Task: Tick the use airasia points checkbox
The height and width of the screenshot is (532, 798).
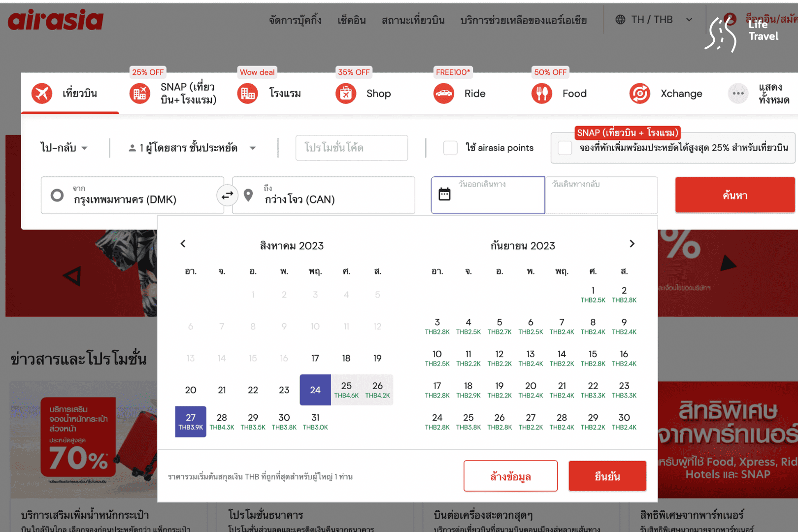Action: pos(450,148)
